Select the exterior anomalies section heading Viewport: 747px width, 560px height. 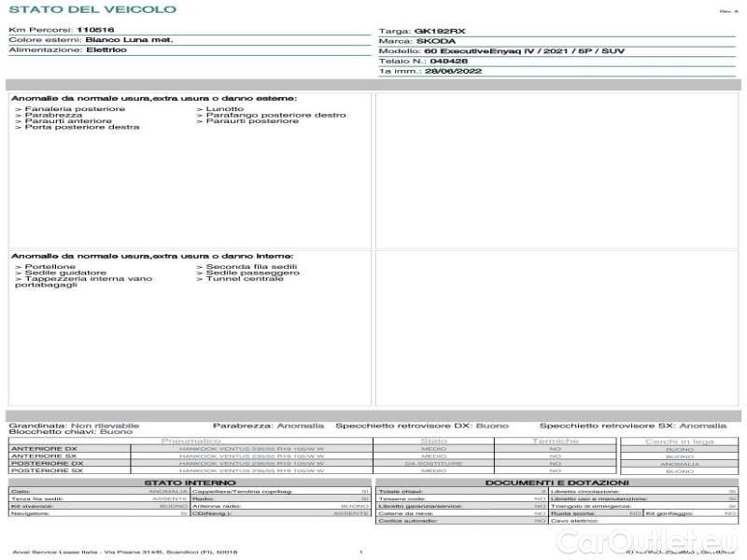(x=154, y=98)
